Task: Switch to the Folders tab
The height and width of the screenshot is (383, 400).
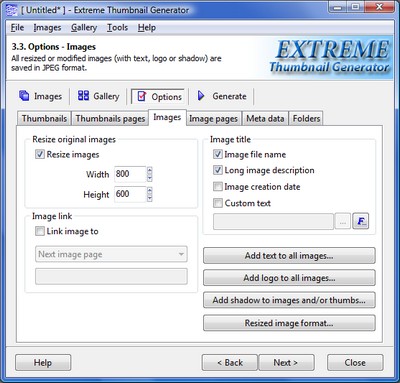Action: 306,119
